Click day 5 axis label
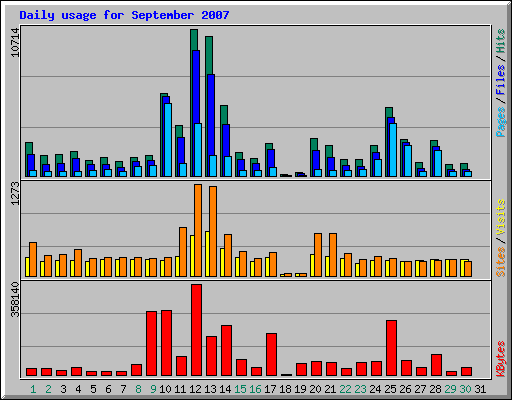 coord(93,389)
